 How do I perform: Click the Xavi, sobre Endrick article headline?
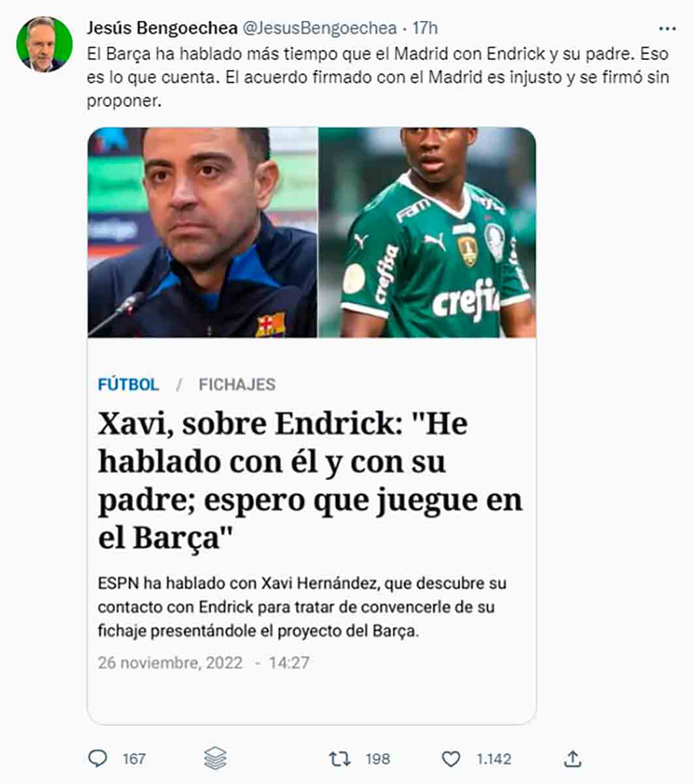[310, 480]
